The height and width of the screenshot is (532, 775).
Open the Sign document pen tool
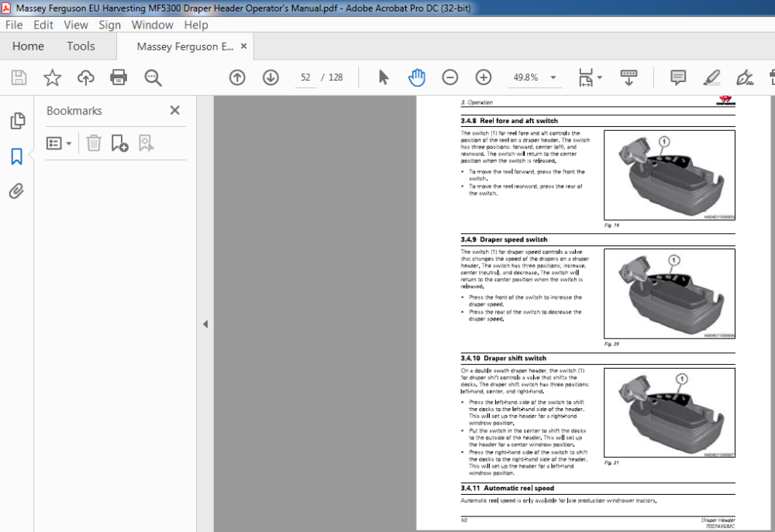click(744, 77)
